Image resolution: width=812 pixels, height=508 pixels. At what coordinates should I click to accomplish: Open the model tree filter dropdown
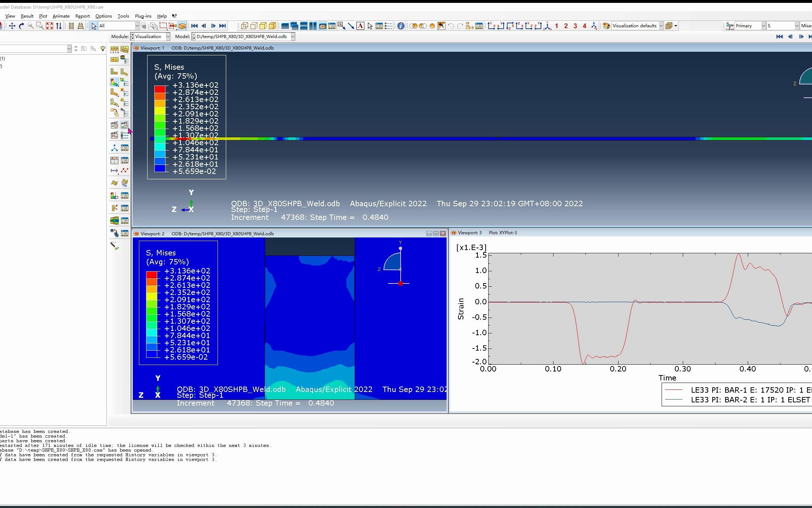[69, 49]
